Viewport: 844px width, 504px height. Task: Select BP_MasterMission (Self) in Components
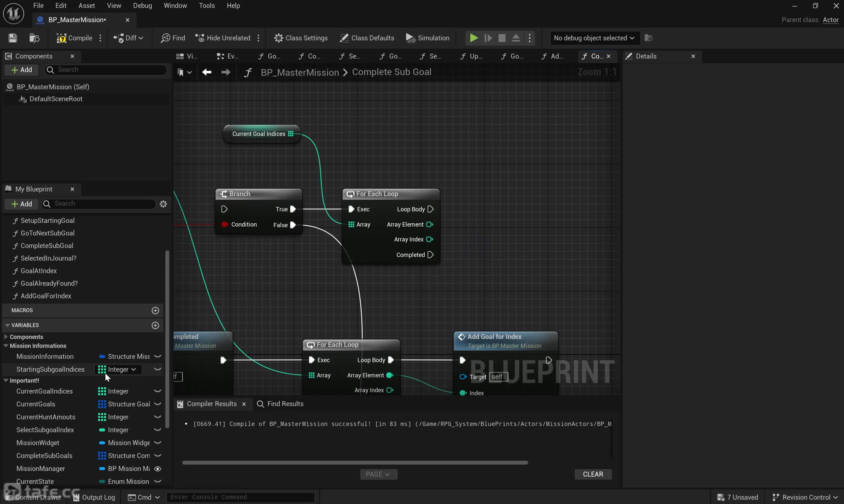tap(53, 87)
